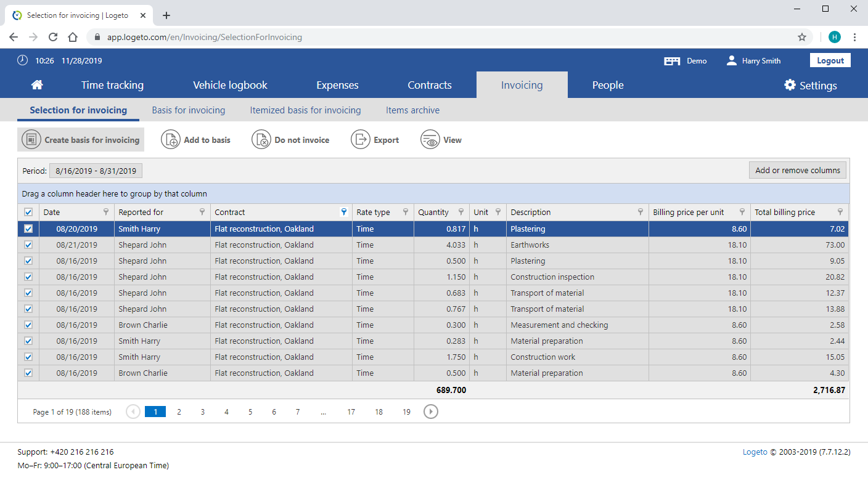
Task: Go to page 5 of results
Action: pyautogui.click(x=250, y=412)
